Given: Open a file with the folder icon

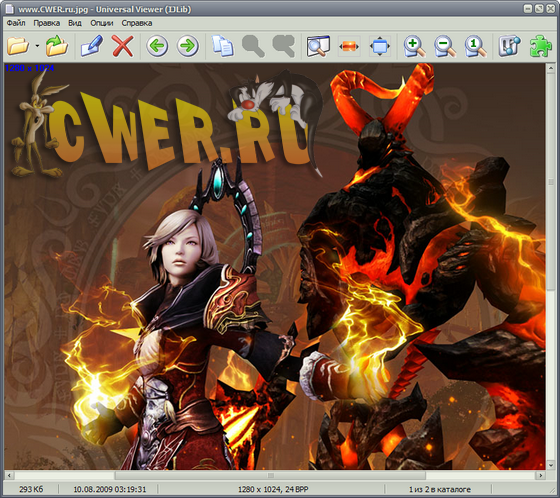Looking at the screenshot, I should point(18,46).
